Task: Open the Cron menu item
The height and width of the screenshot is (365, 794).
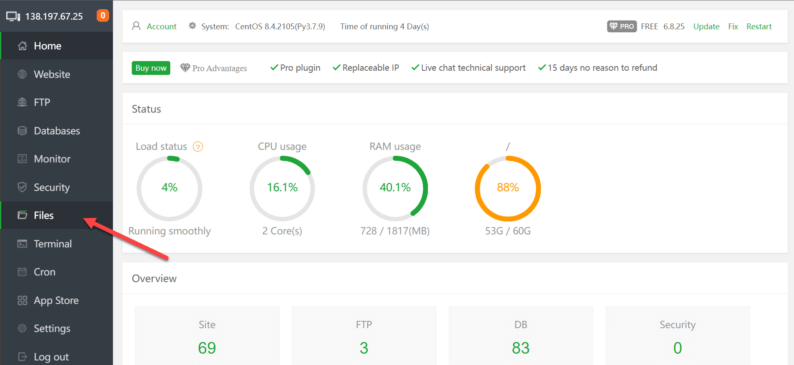Action: pos(57,272)
